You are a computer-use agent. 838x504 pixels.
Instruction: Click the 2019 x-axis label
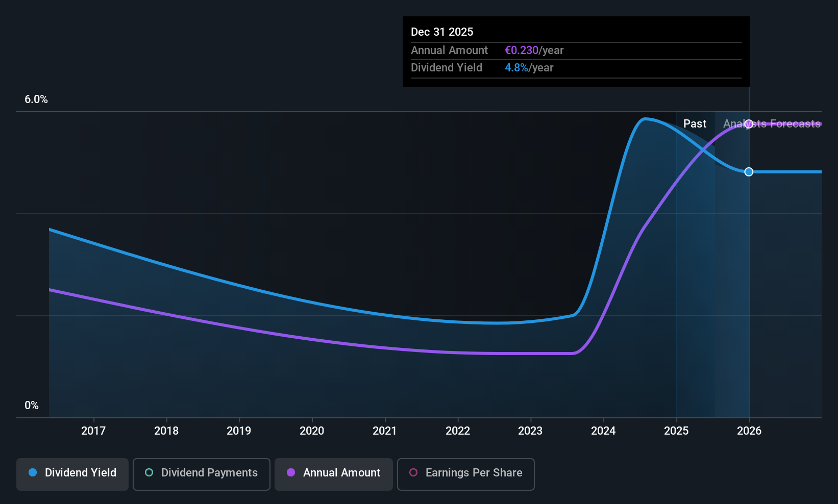pyautogui.click(x=239, y=431)
